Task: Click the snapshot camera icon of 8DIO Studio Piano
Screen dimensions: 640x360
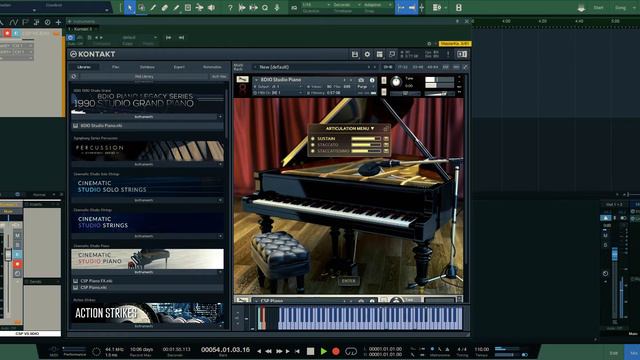Action: (361, 80)
